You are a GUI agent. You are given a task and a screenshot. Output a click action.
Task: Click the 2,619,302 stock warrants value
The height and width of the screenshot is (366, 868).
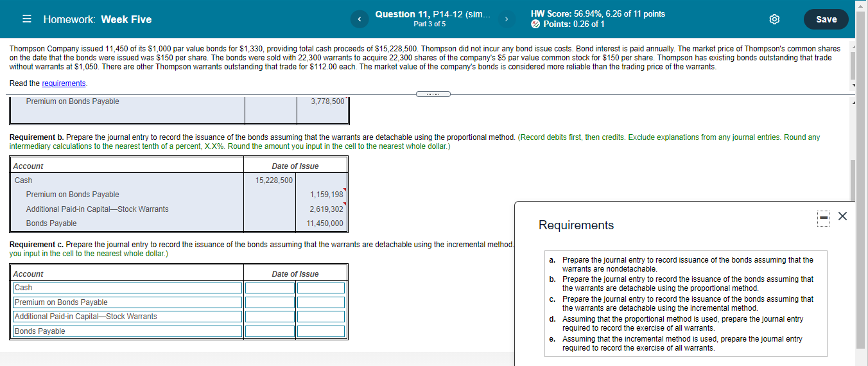point(326,209)
